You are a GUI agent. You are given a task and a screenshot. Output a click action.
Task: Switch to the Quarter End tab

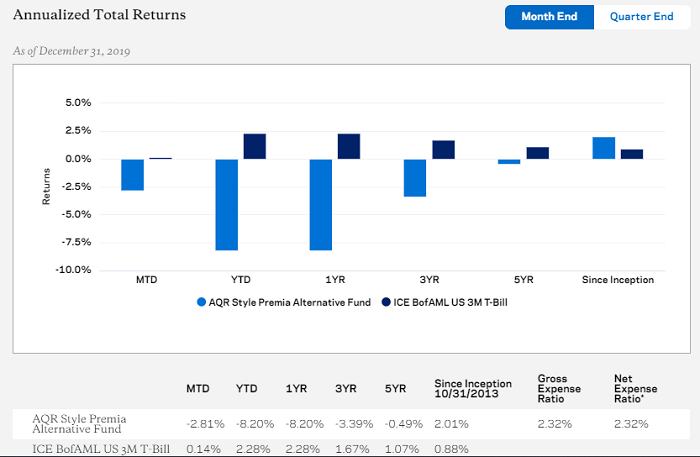(x=642, y=17)
